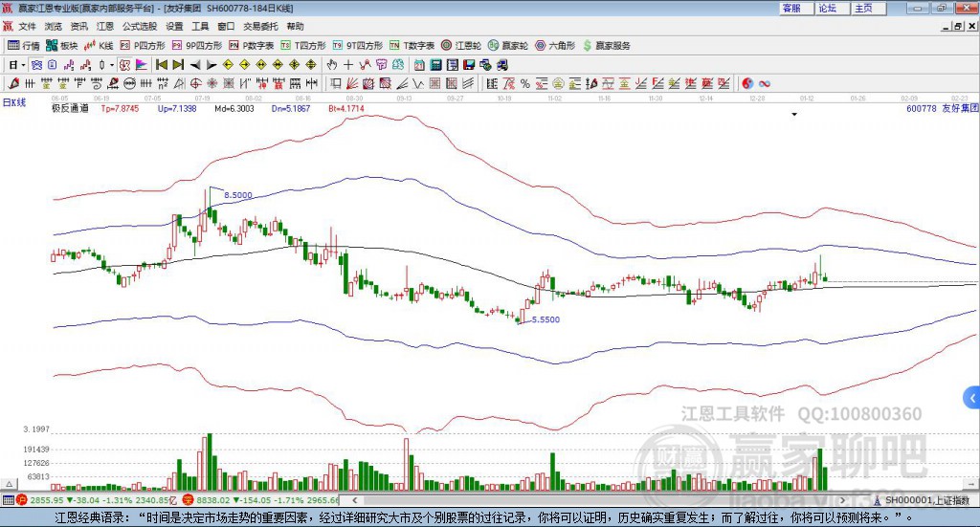The height and width of the screenshot is (527, 980).
Task: Click the status bar left scroll arrow
Action: click(x=354, y=500)
